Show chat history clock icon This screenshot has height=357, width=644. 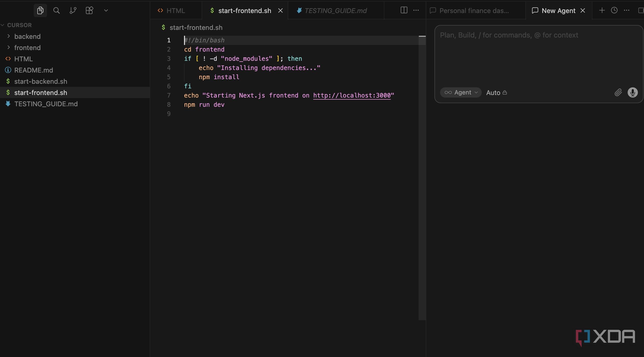coord(614,10)
